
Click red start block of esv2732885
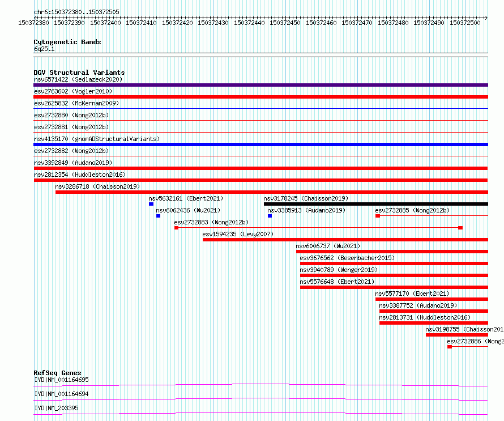point(378,216)
